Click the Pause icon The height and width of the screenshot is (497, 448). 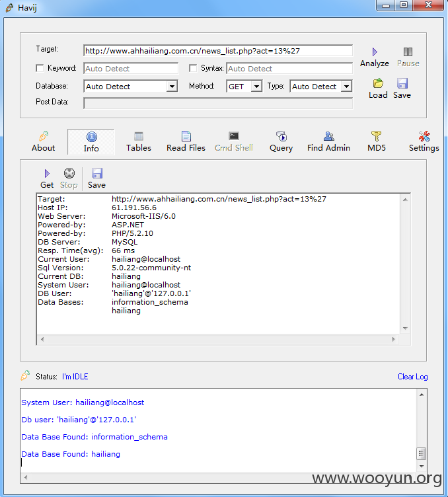[x=408, y=52]
